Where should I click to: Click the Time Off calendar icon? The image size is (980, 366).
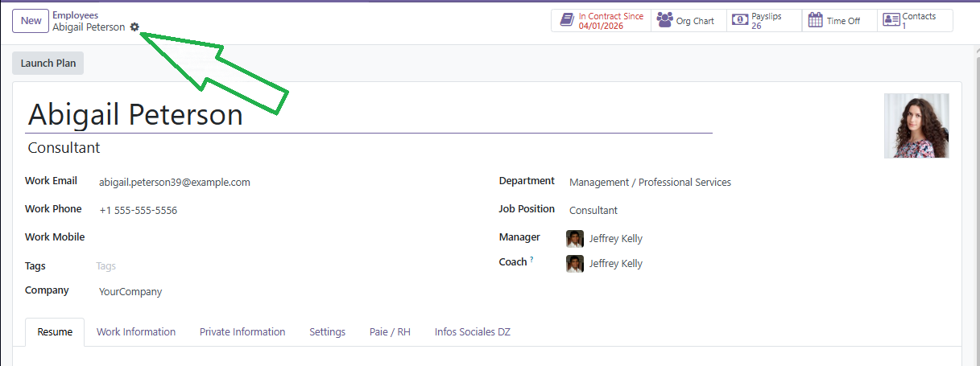pyautogui.click(x=815, y=20)
